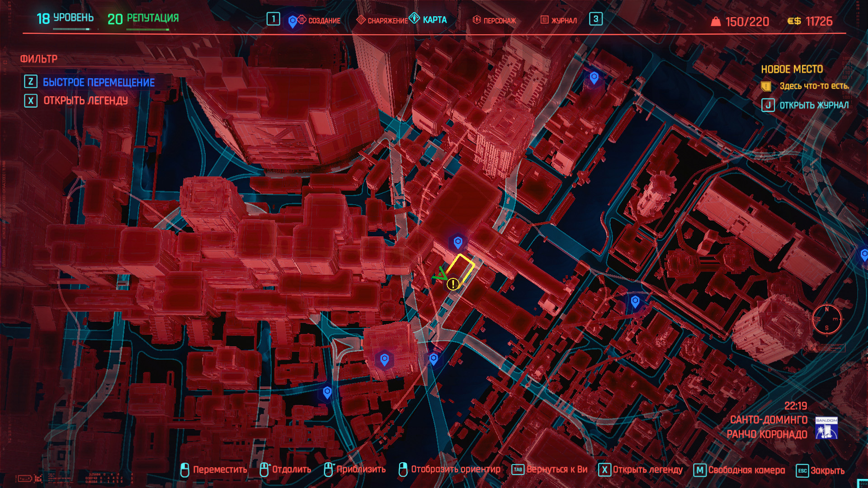Click the Santo Domingo district emblem
The height and width of the screenshot is (488, 868).
[826, 428]
